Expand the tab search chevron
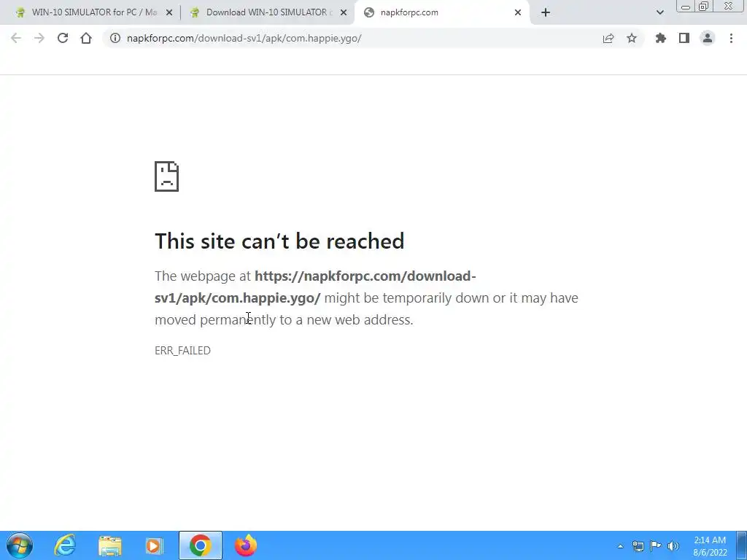The image size is (747, 560). point(659,12)
